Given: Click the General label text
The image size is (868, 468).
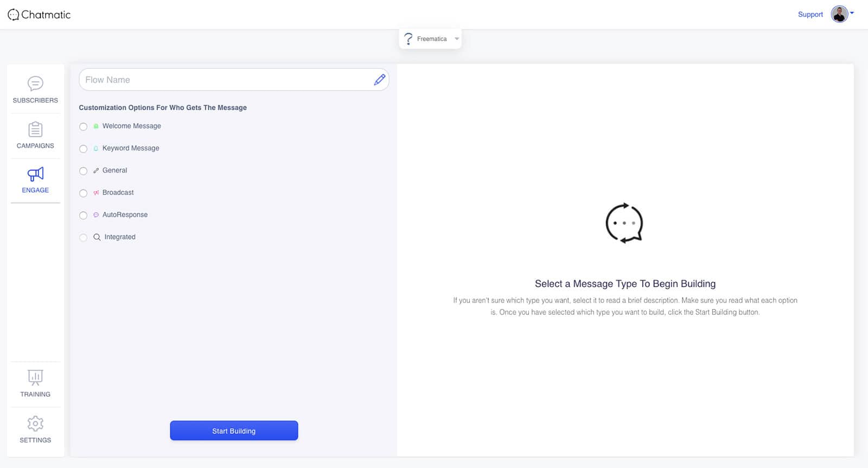Looking at the screenshot, I should pyautogui.click(x=114, y=170).
